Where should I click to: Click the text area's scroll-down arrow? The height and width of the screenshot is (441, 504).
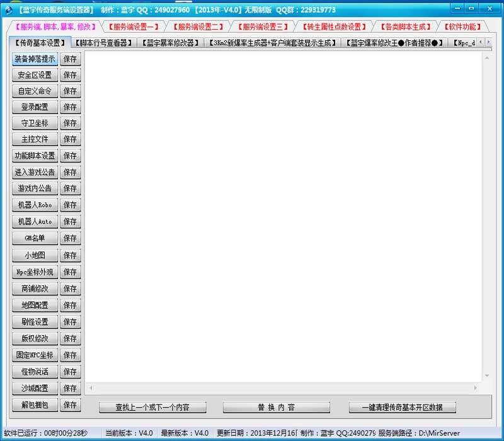coord(486,376)
